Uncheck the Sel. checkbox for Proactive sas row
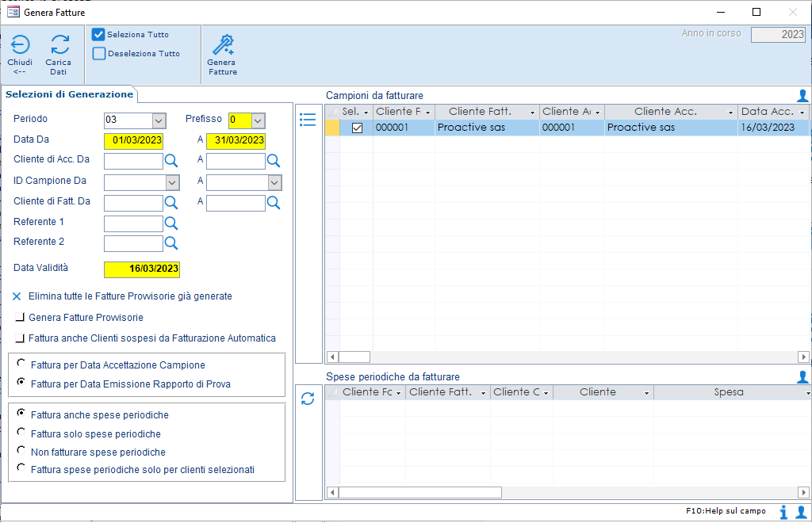The width and height of the screenshot is (812, 523). point(357,128)
